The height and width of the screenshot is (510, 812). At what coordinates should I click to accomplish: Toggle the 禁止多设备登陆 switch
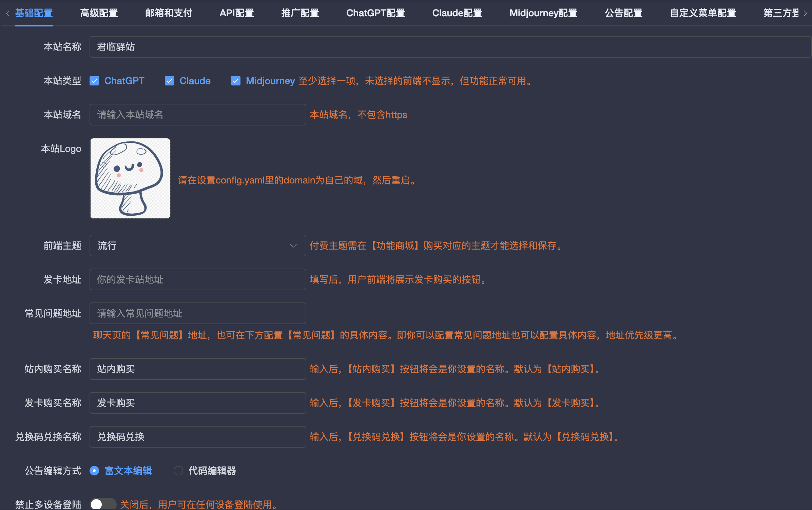coord(103,504)
